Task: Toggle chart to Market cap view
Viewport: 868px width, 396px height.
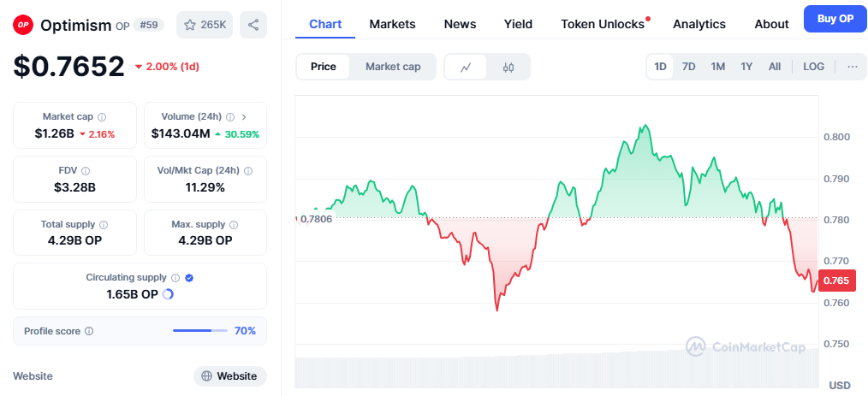Action: click(x=393, y=67)
